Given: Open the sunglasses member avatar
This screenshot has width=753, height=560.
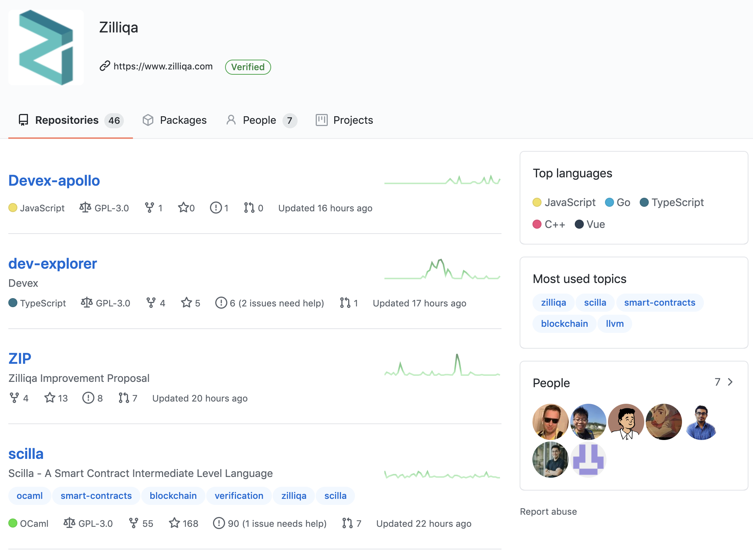Looking at the screenshot, I should point(550,422).
